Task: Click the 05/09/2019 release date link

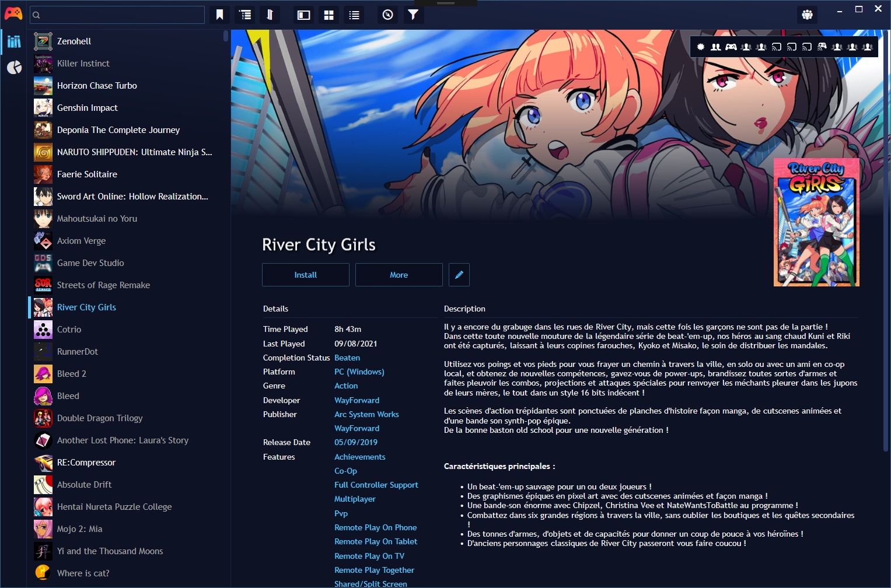Action: [x=356, y=442]
